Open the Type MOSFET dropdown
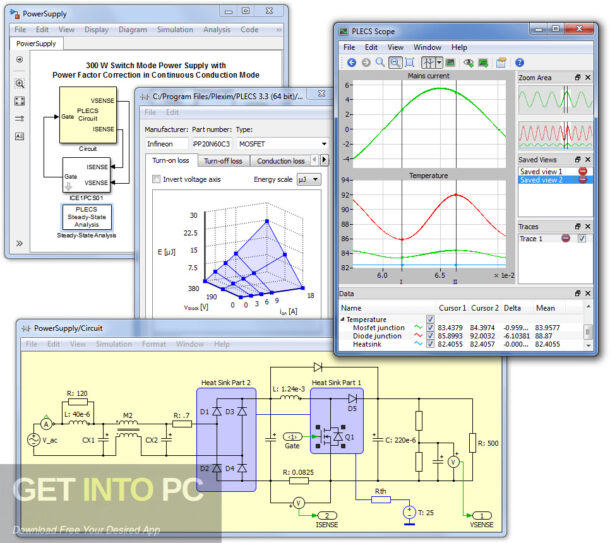This screenshot has height=543, width=610. (x=282, y=144)
